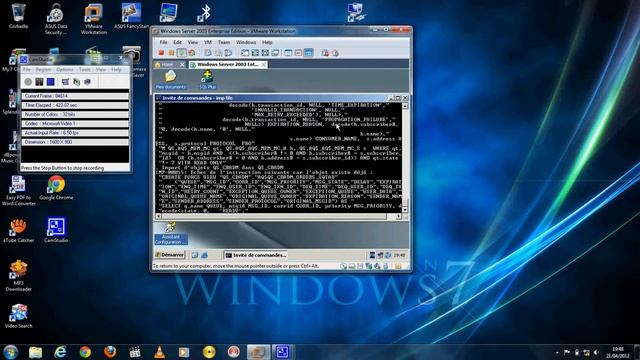Click the red Power Off button in VMware toolbar
Screen dimensions: 640x360
tap(161, 53)
